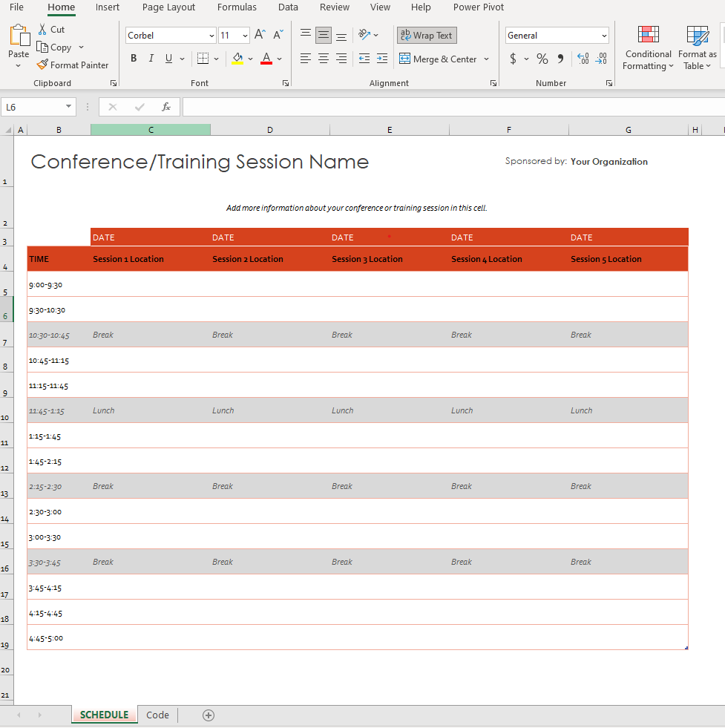Switch to the Code sheet tab

point(157,715)
